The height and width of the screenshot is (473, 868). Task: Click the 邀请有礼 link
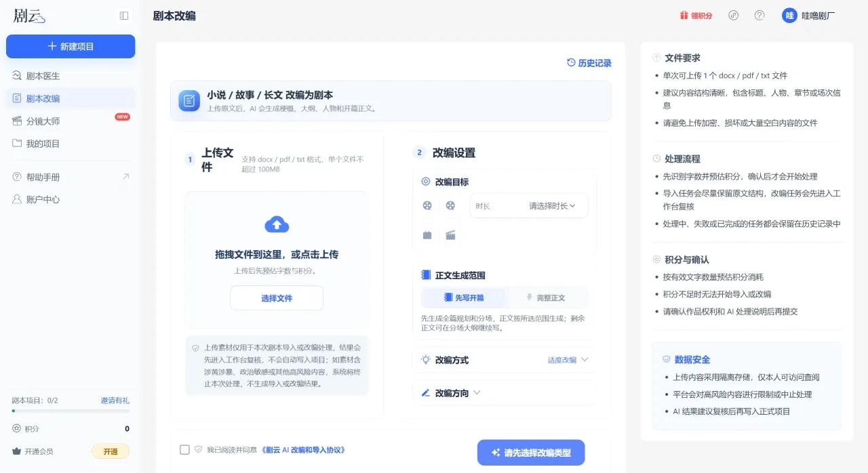[115, 400]
